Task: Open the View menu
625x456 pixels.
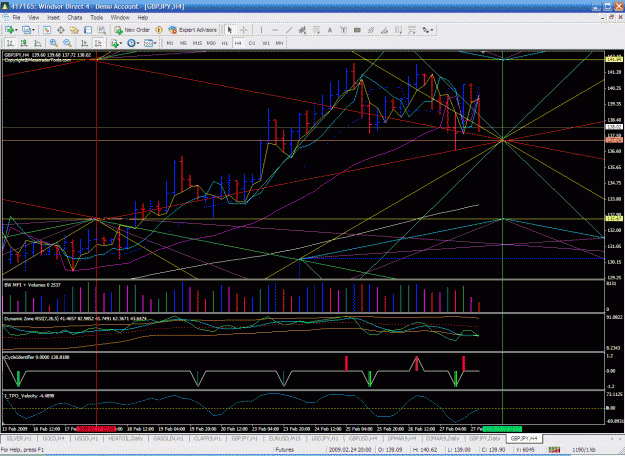Action: 33,18
